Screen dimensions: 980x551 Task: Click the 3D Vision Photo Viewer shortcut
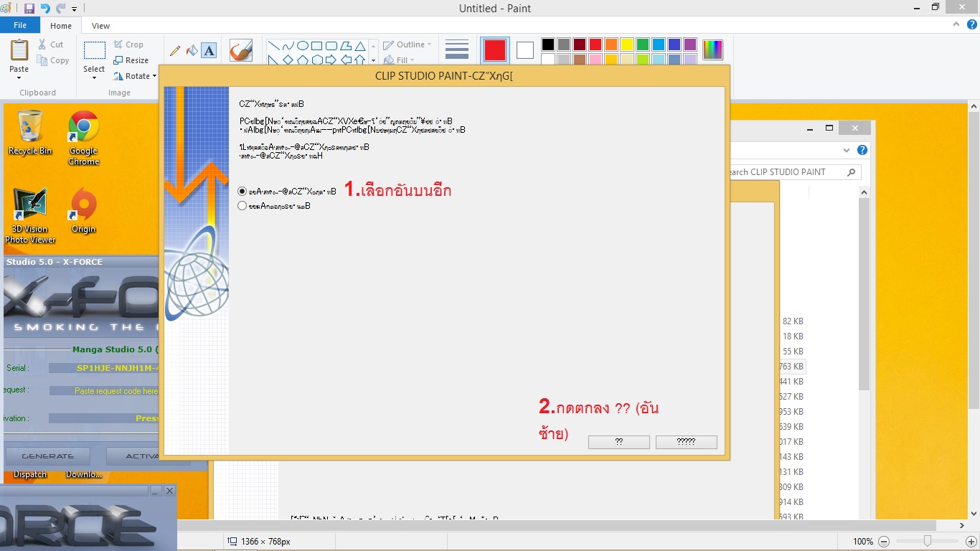point(30,216)
